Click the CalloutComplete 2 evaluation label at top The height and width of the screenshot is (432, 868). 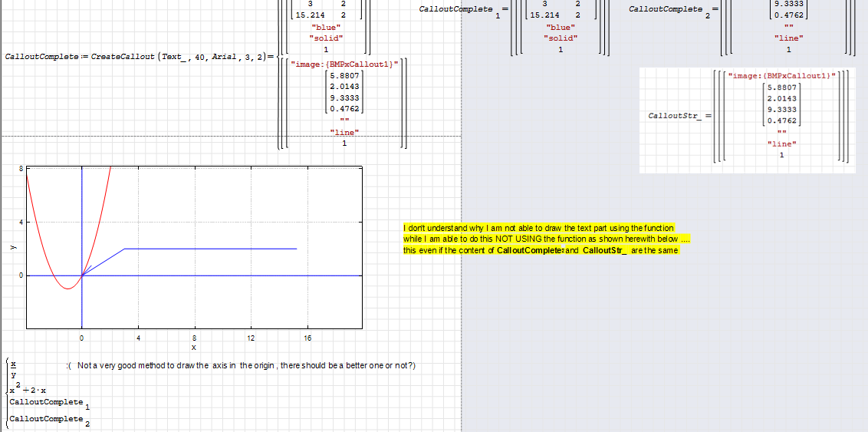tap(666, 10)
